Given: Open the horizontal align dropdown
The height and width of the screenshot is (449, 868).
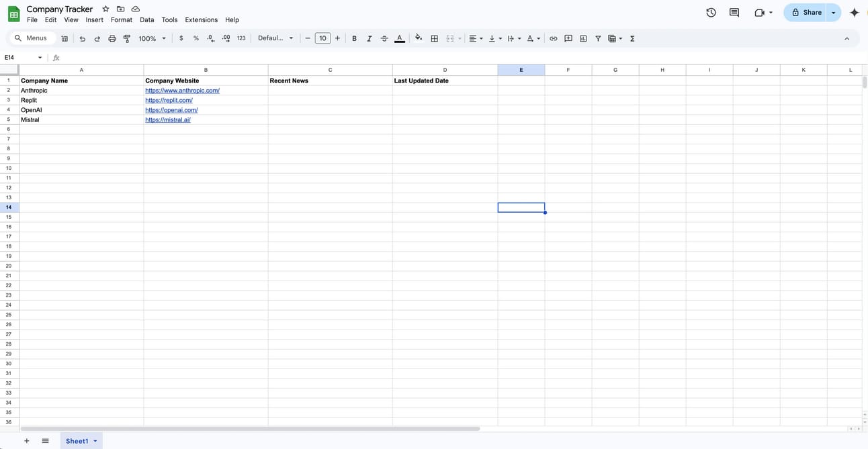Looking at the screenshot, I should pos(476,38).
